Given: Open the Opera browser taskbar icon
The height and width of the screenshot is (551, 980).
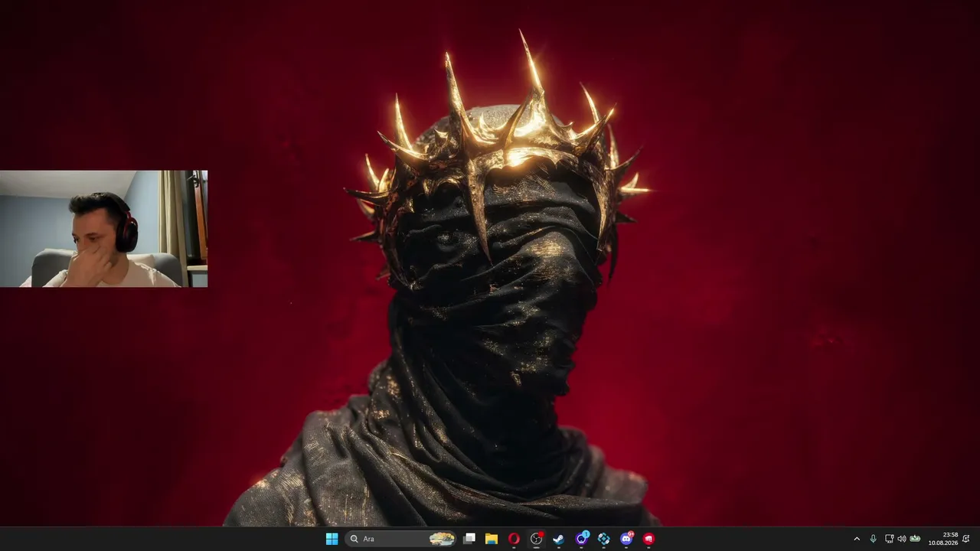Looking at the screenshot, I should click(x=514, y=539).
